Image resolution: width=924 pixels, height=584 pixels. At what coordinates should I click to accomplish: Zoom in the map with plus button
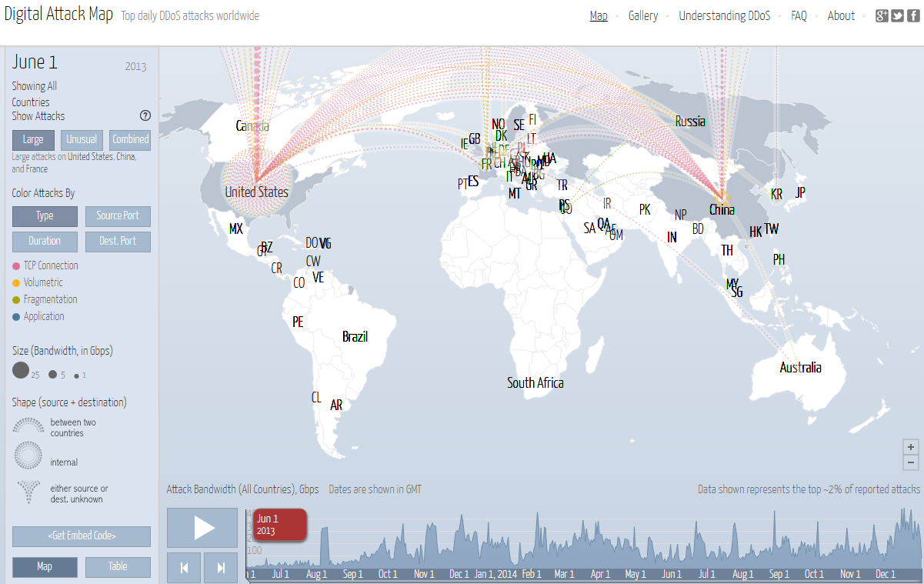(x=911, y=447)
